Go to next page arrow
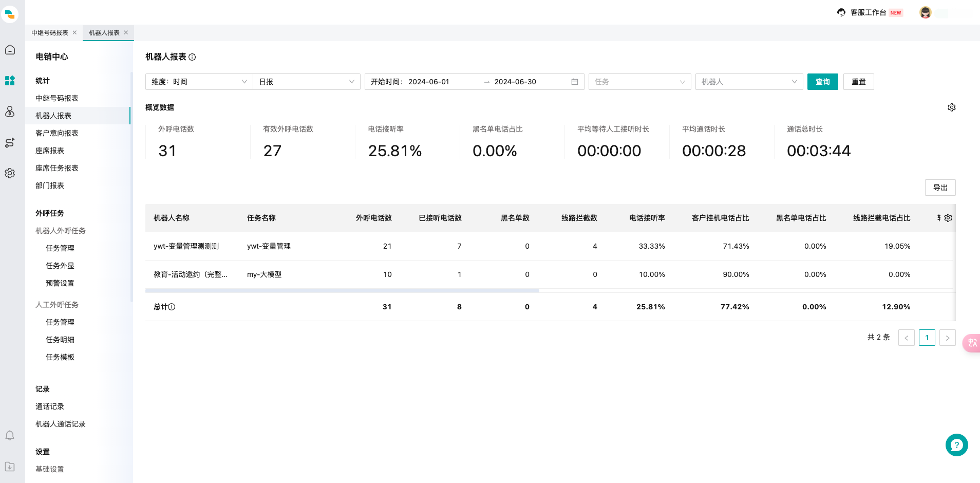The image size is (980, 483). tap(948, 338)
